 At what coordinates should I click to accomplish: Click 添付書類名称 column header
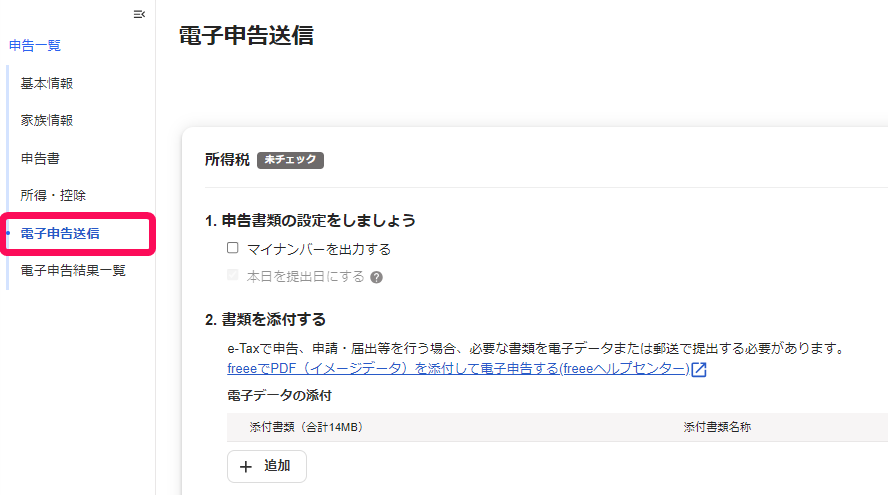[x=717, y=427]
